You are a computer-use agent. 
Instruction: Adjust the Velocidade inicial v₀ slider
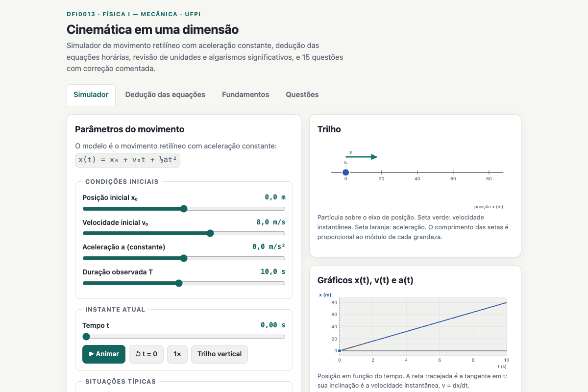[184, 233]
